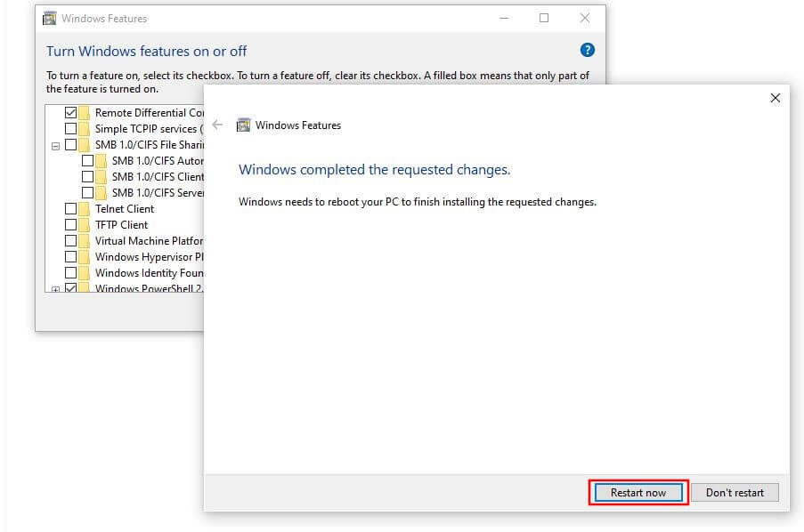The image size is (804, 532).
Task: Click the Windows Features title bar icon
Action: tap(50, 18)
